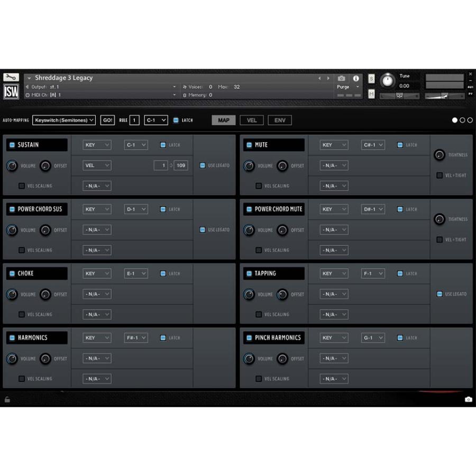Adjust the Power Chord Mute Tightness knob
The image size is (476, 476).
[x=440, y=219]
